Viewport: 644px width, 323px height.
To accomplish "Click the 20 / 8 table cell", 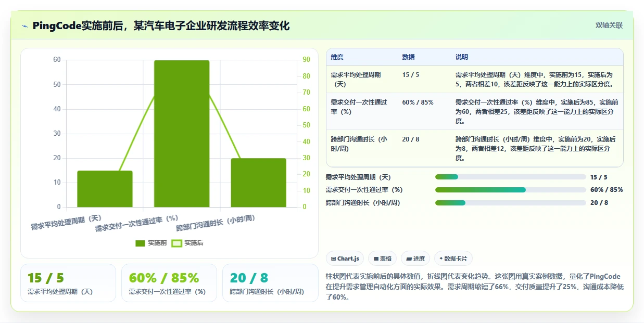I will click(x=411, y=139).
